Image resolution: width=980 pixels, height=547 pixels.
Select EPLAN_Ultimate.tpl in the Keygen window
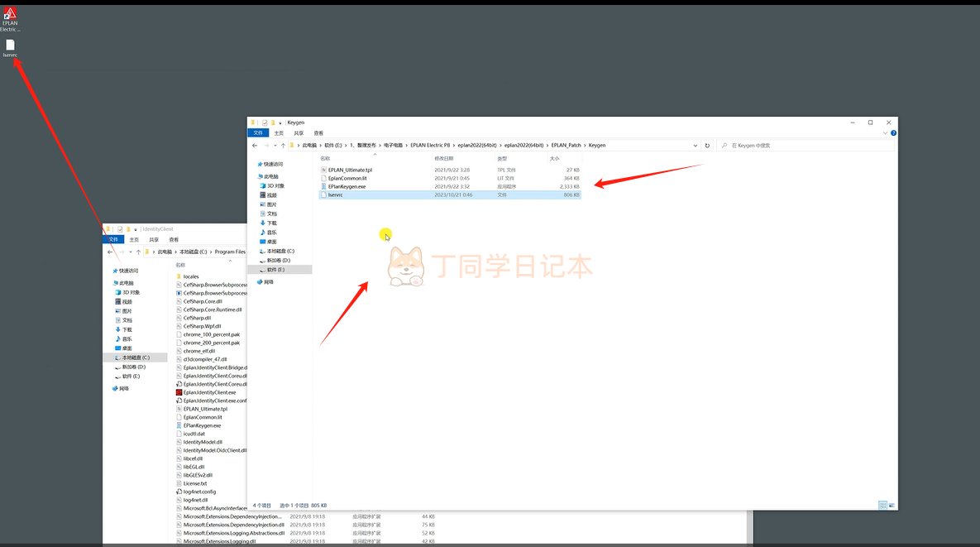point(350,170)
